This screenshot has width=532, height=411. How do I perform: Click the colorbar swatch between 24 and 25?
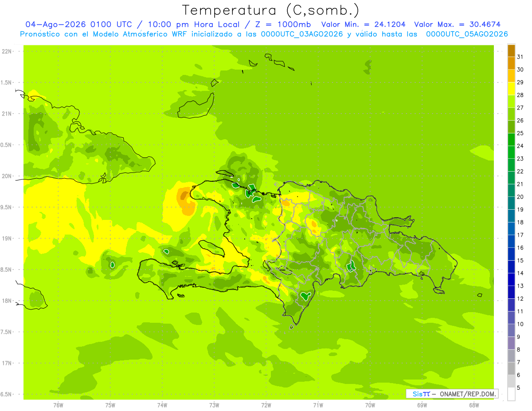coord(511,140)
